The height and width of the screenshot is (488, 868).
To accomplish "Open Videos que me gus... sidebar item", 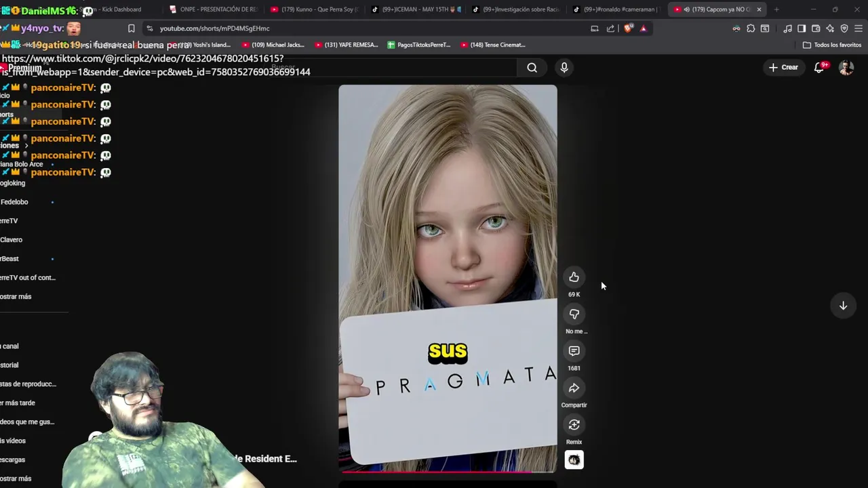I will point(27,422).
